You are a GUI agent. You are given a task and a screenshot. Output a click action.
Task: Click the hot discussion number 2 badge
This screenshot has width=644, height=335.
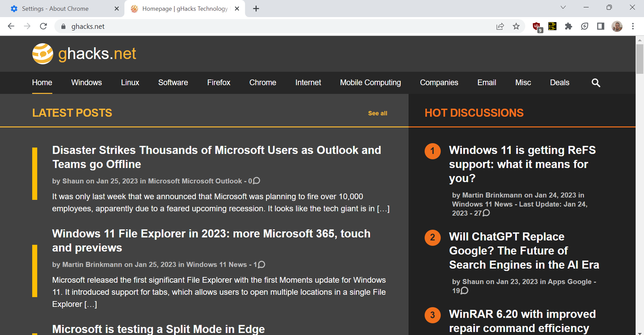(x=433, y=237)
